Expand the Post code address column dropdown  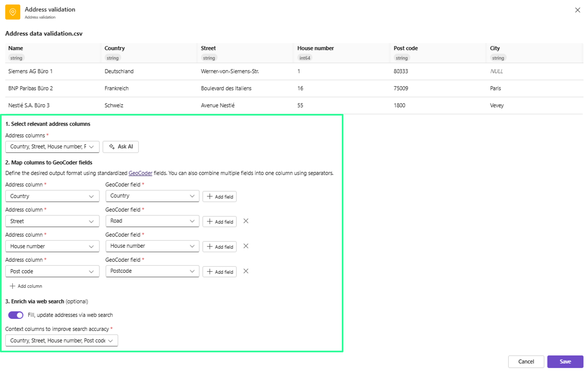click(x=52, y=271)
